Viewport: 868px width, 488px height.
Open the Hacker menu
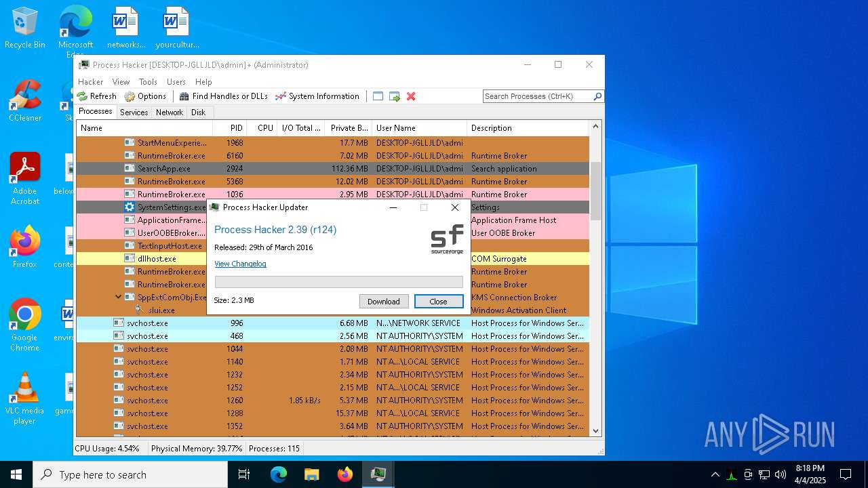click(91, 81)
